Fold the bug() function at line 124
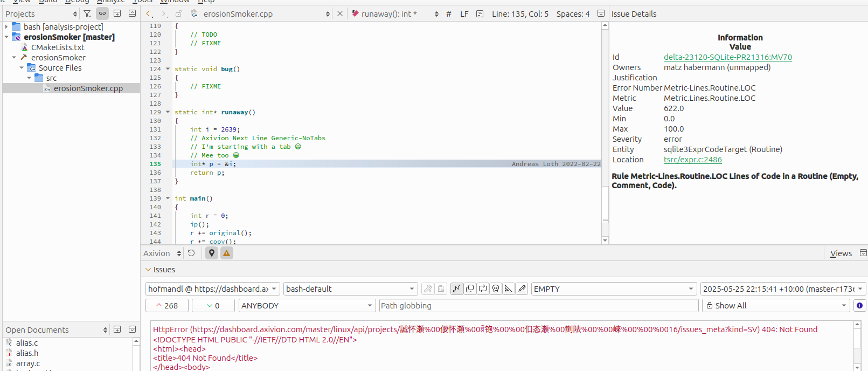Viewport: 868px width, 371px height. (168, 69)
